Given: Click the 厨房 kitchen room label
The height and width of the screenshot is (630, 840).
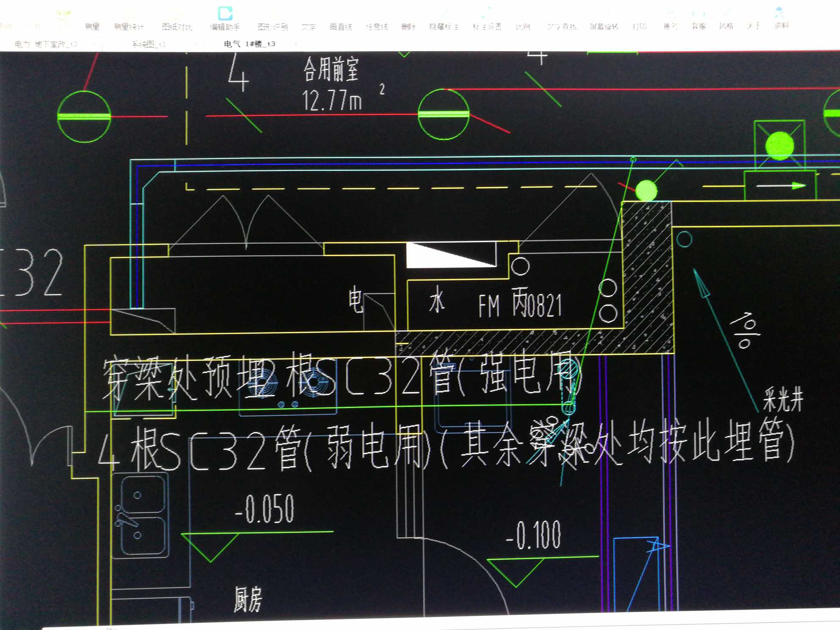Looking at the screenshot, I should coord(248,599).
